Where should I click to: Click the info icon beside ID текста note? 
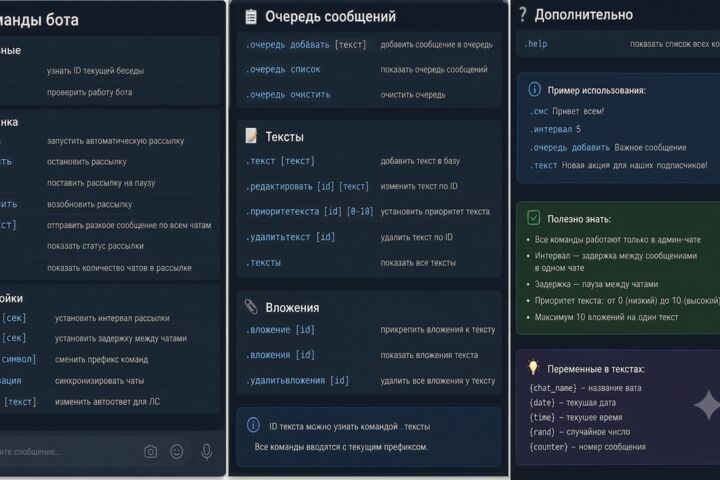click(x=253, y=425)
